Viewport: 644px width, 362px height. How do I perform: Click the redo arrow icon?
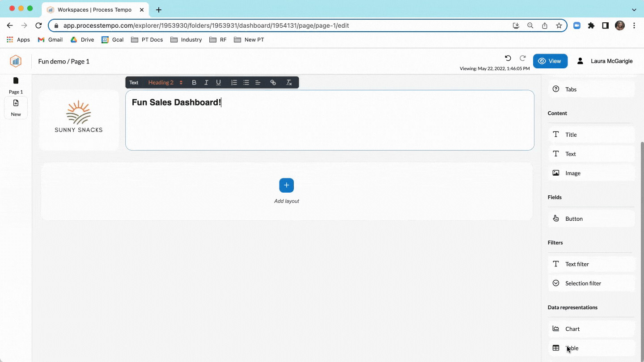[522, 58]
